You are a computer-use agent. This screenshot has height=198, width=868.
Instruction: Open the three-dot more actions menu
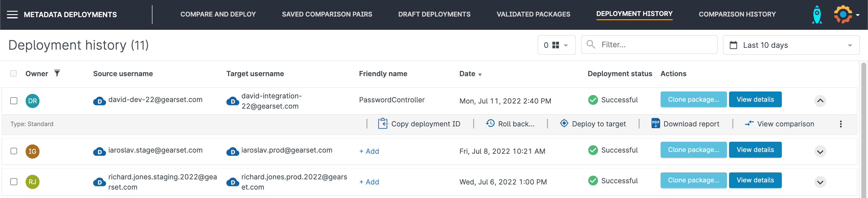coord(840,124)
